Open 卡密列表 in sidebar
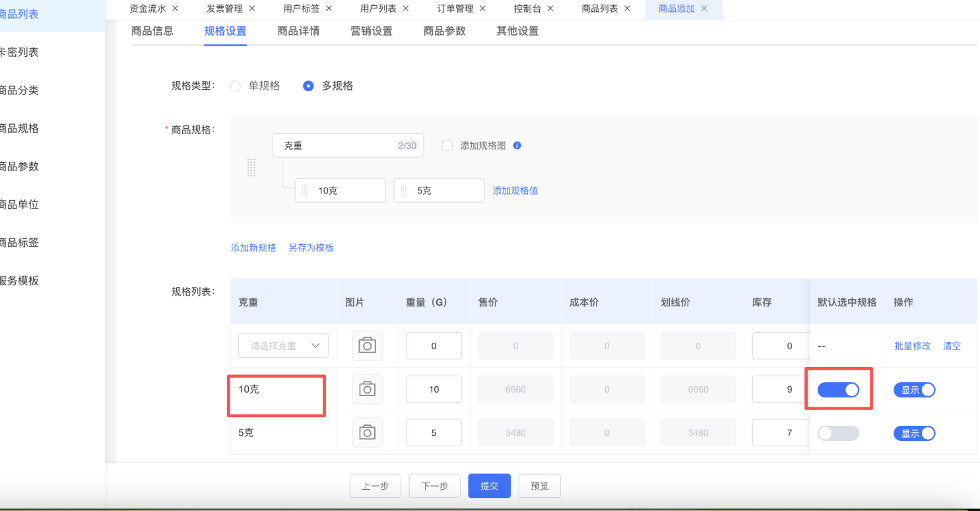980x511 pixels. [x=20, y=52]
